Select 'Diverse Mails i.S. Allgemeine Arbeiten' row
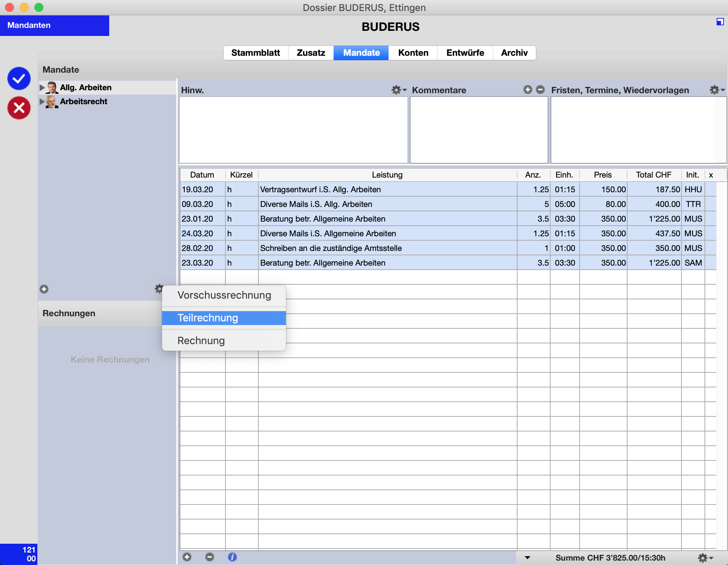This screenshot has height=565, width=728. pos(448,233)
